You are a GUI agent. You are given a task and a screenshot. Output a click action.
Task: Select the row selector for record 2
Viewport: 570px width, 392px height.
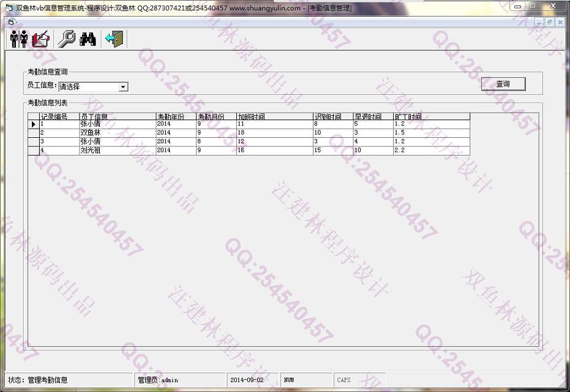tap(34, 133)
